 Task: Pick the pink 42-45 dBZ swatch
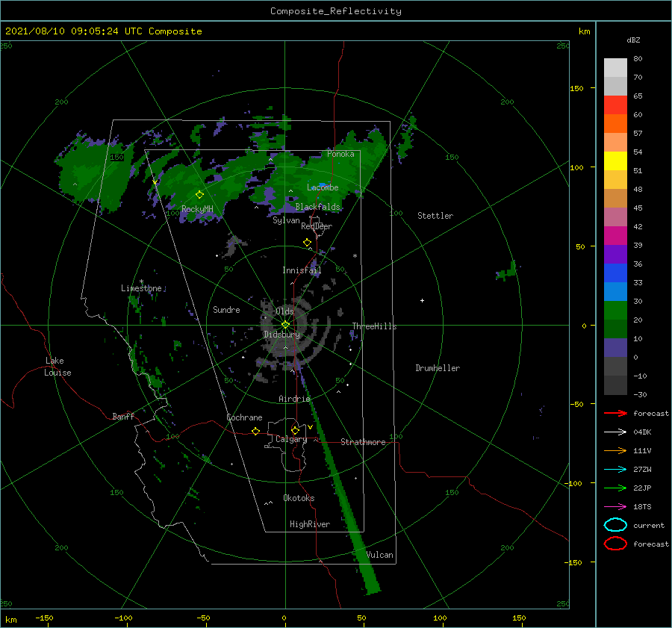615,217
